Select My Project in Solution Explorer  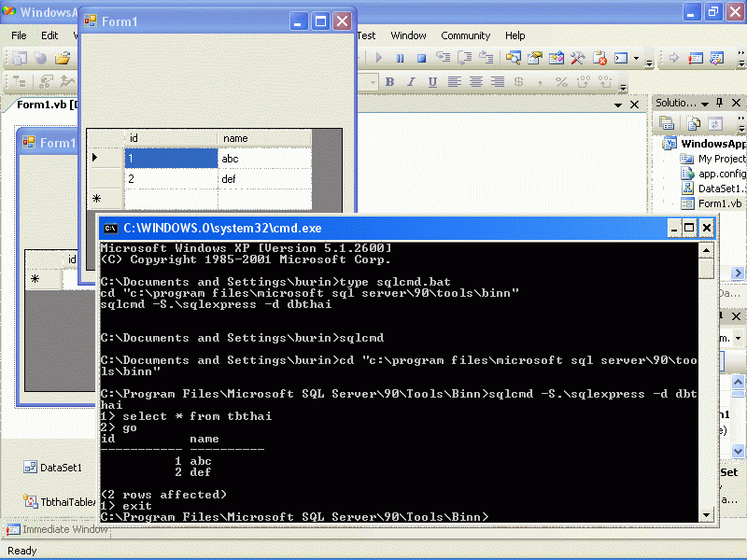pos(712,159)
